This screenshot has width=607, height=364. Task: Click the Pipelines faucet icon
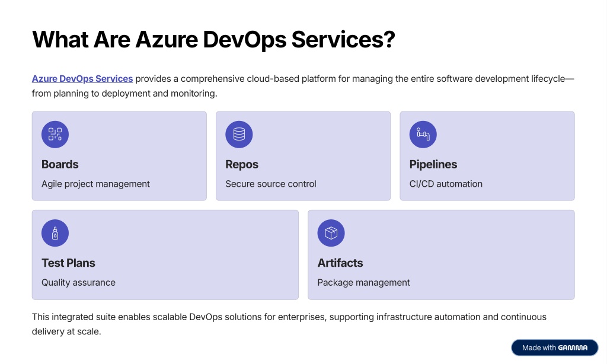(x=423, y=135)
